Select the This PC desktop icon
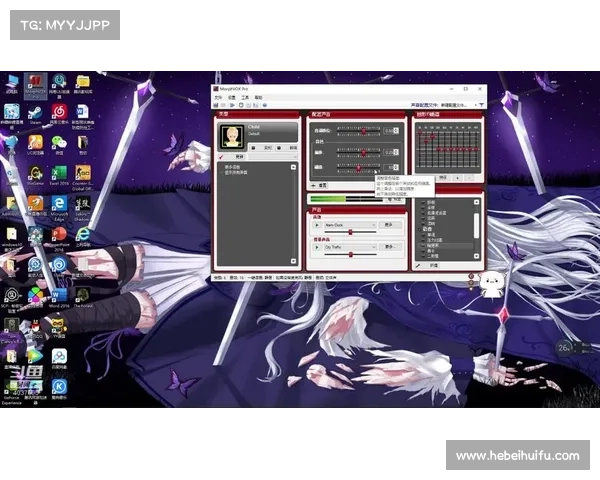Viewport: 600px width, 480px height. (x=11, y=84)
